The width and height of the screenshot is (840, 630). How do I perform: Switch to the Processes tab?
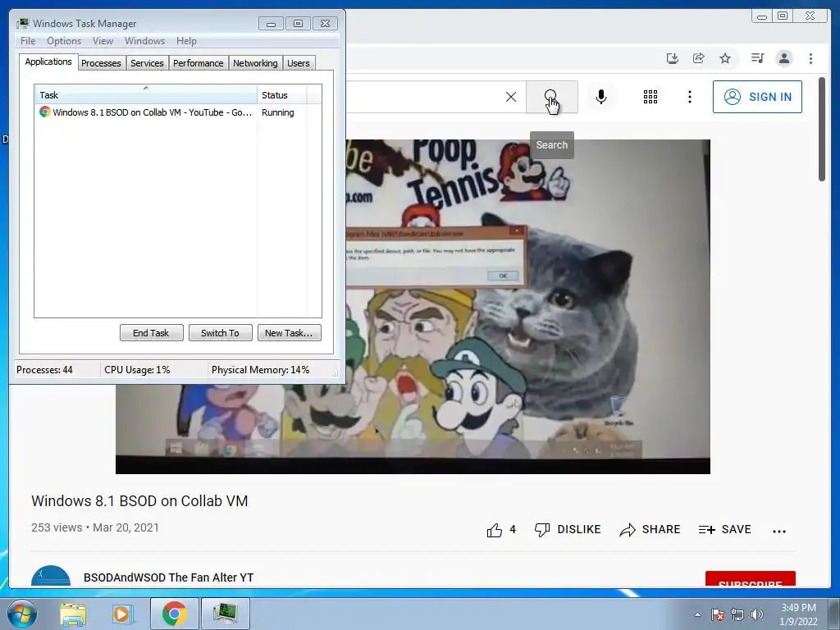(101, 63)
